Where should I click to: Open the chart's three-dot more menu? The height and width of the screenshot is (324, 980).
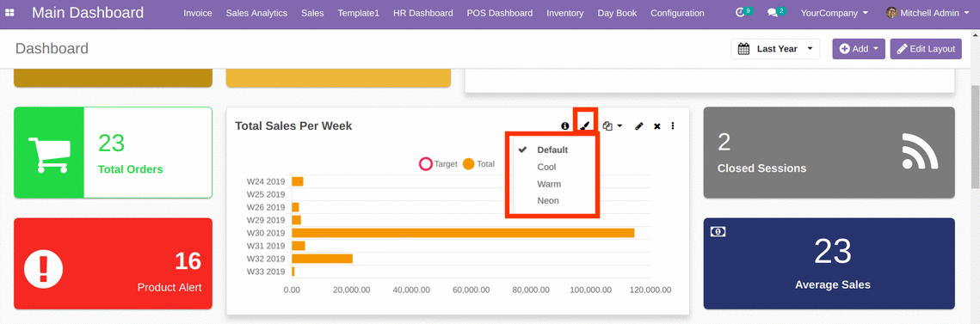tap(673, 126)
